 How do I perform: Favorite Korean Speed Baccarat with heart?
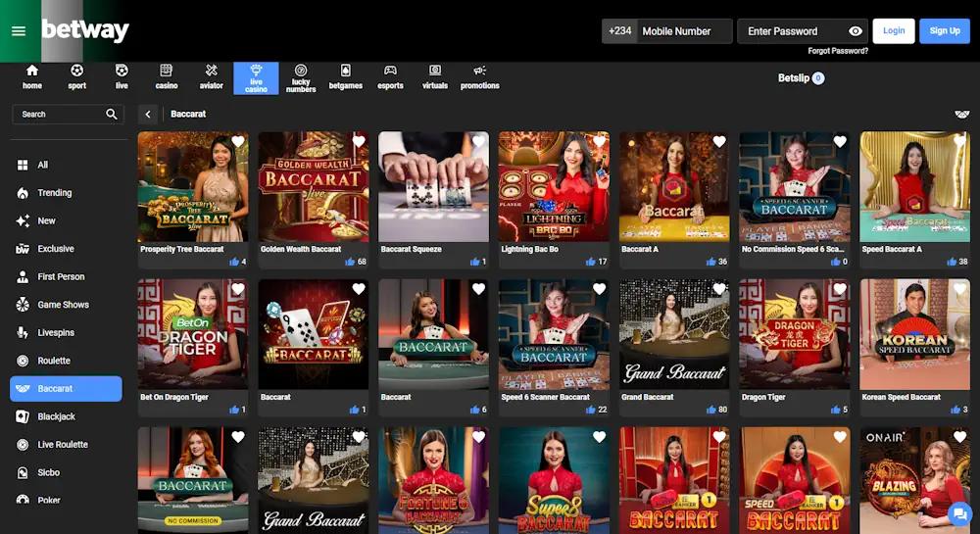point(960,289)
